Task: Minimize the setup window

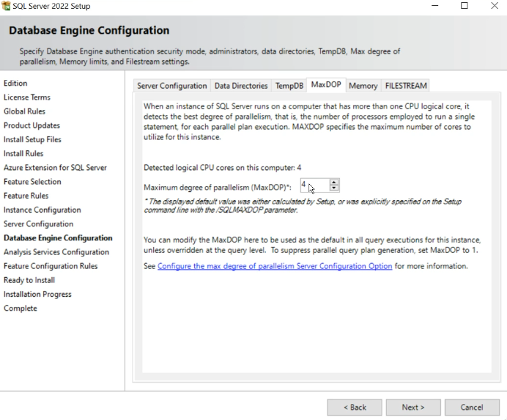Action: (435, 6)
